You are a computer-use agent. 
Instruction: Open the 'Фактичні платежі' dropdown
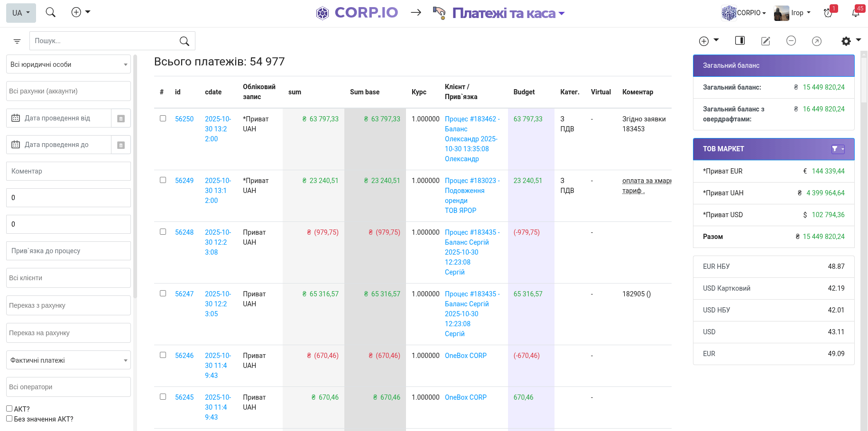point(68,360)
